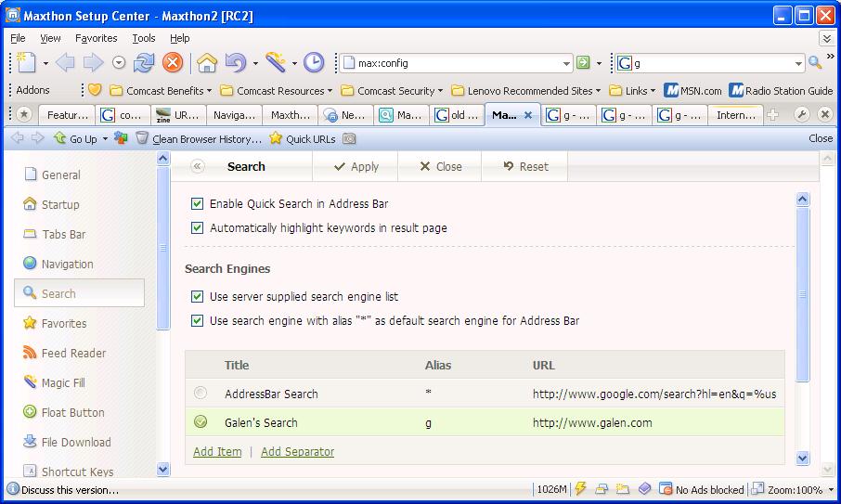
Task: Open the View menu
Action: [50, 38]
